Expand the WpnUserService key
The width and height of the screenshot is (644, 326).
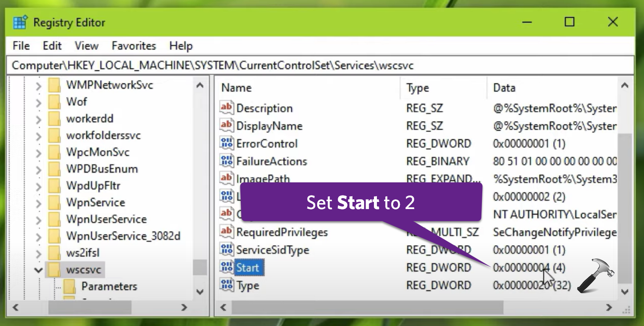[x=38, y=220]
